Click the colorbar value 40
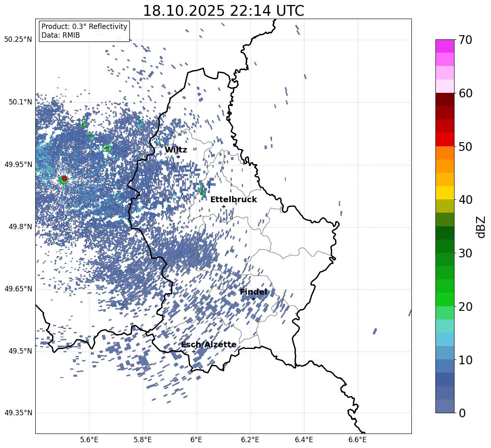 [465, 200]
